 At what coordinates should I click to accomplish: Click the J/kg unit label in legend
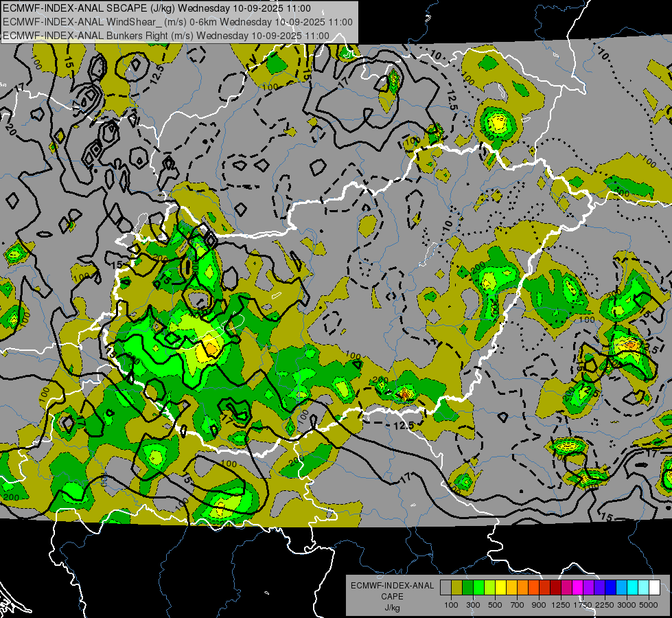pos(392,608)
